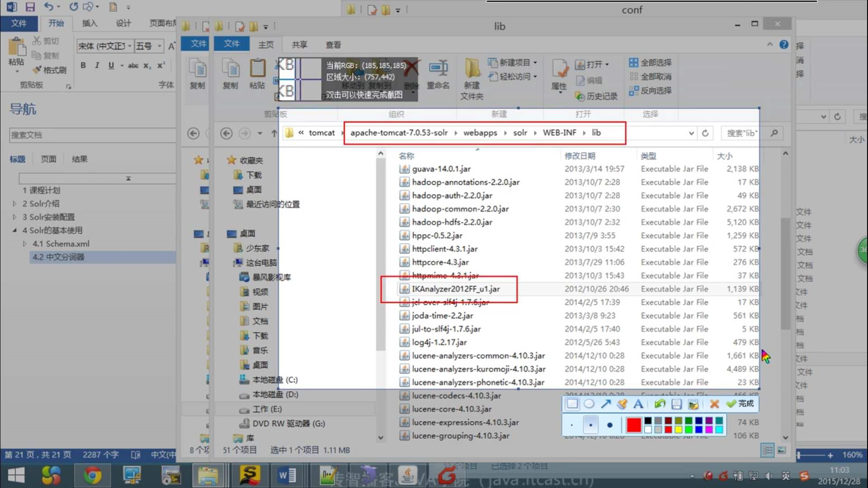Undo last screenshot annotation
The height and width of the screenshot is (488, 868).
(x=660, y=404)
